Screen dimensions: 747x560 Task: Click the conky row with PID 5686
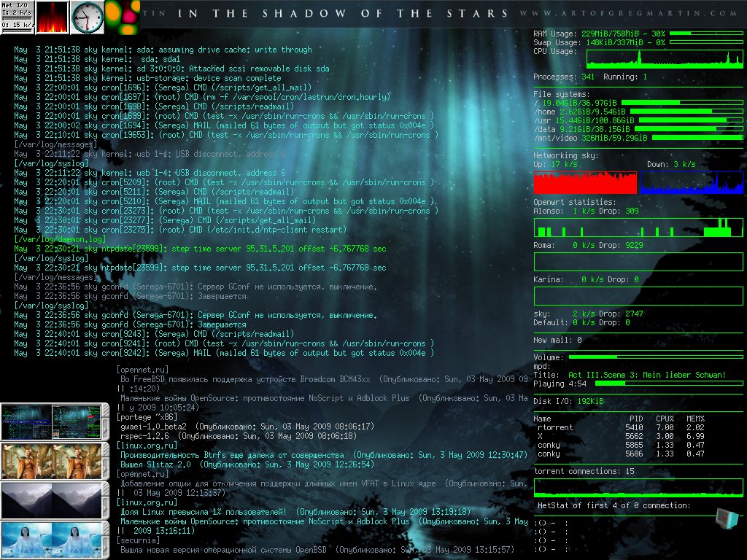621,454
